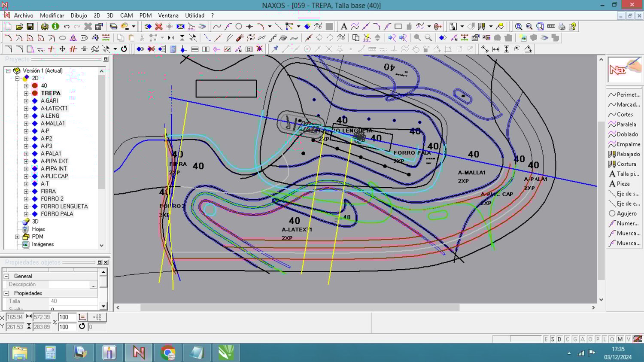Open the CorelDRAW green taskbar icon
The width and height of the screenshot is (644, 362).
226,353
